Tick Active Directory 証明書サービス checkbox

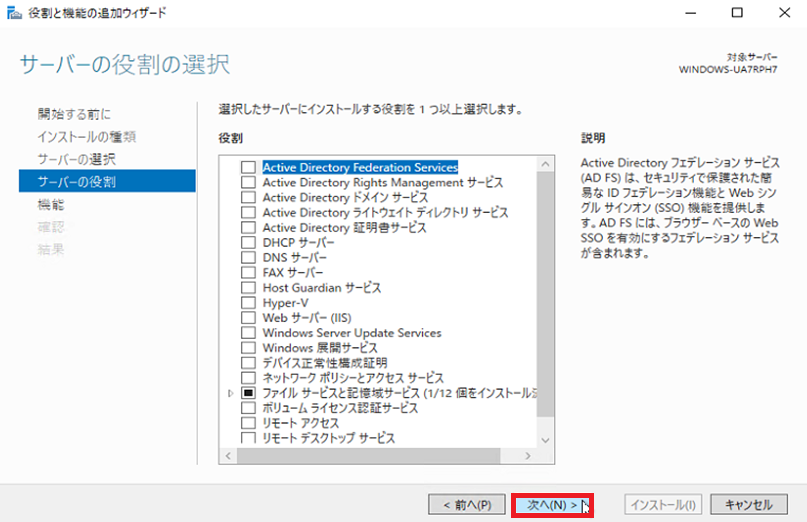pyautogui.click(x=248, y=228)
